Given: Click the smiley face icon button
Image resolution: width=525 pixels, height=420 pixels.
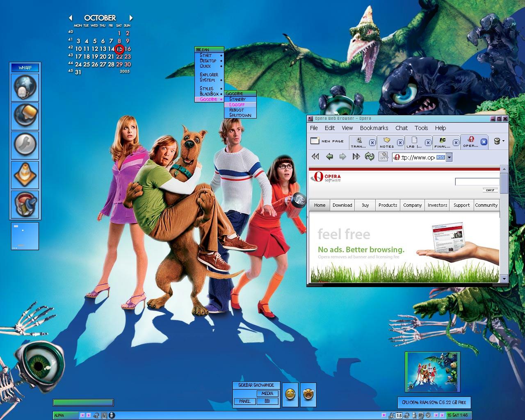Looking at the screenshot, I should pyautogui.click(x=290, y=395).
